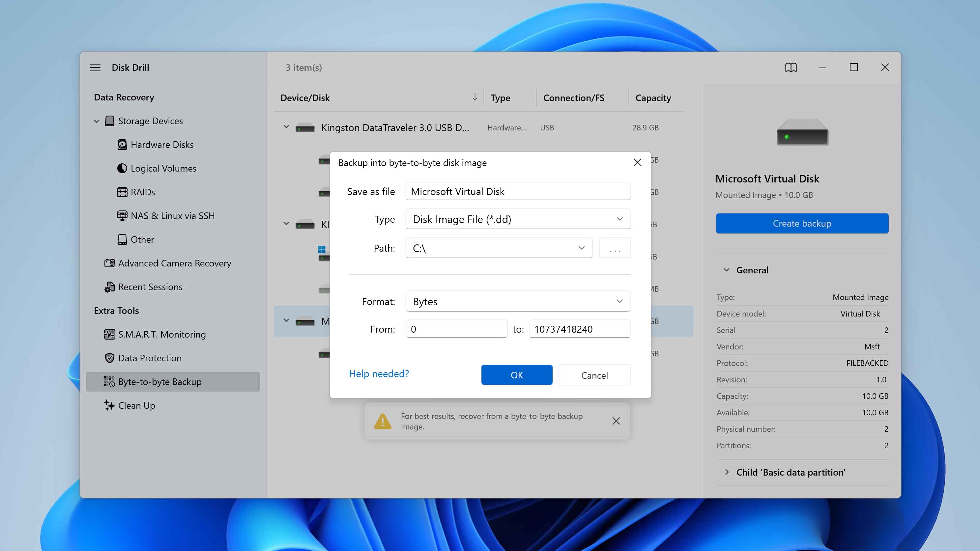Open the documentation book icon
Viewport: 980px width, 551px height.
pyautogui.click(x=791, y=67)
